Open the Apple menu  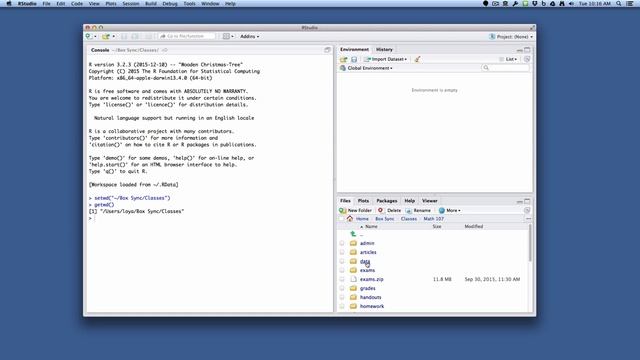[9, 3]
